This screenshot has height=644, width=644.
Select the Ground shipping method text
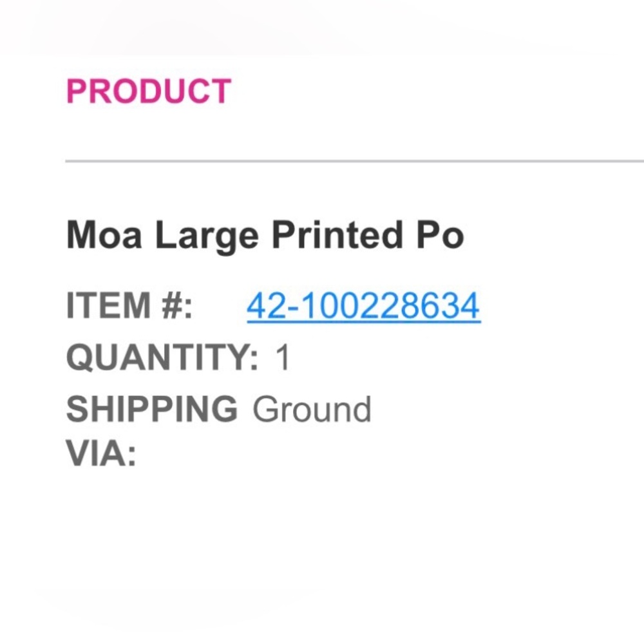coord(312,409)
